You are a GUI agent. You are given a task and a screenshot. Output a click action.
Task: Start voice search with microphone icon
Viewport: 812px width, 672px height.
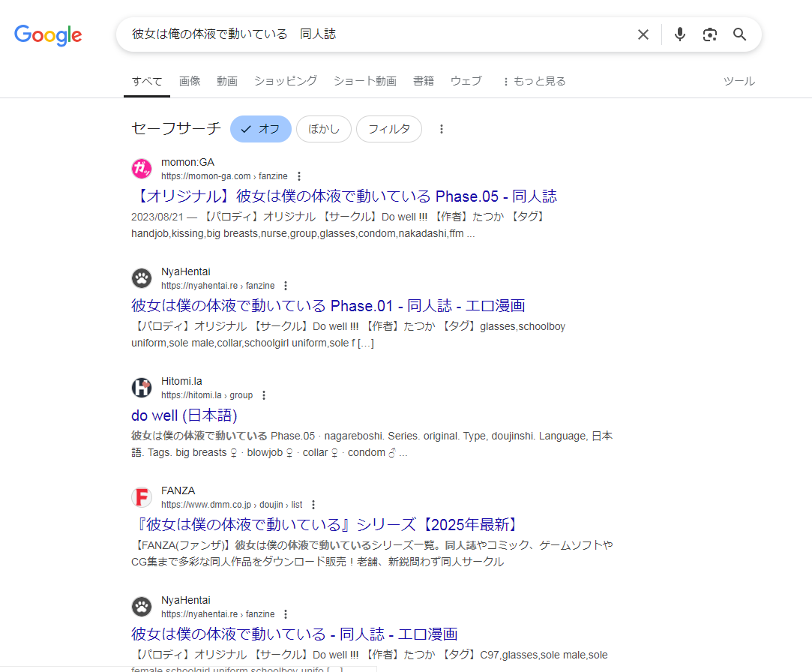[679, 34]
